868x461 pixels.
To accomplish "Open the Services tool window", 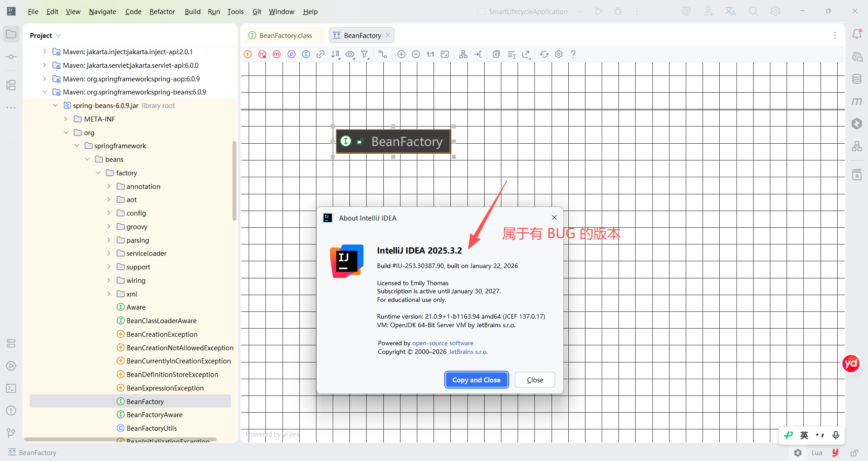I will (x=11, y=366).
